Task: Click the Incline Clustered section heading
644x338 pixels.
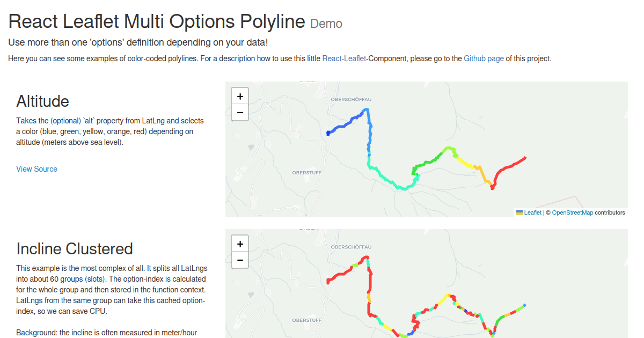Action: [75, 249]
